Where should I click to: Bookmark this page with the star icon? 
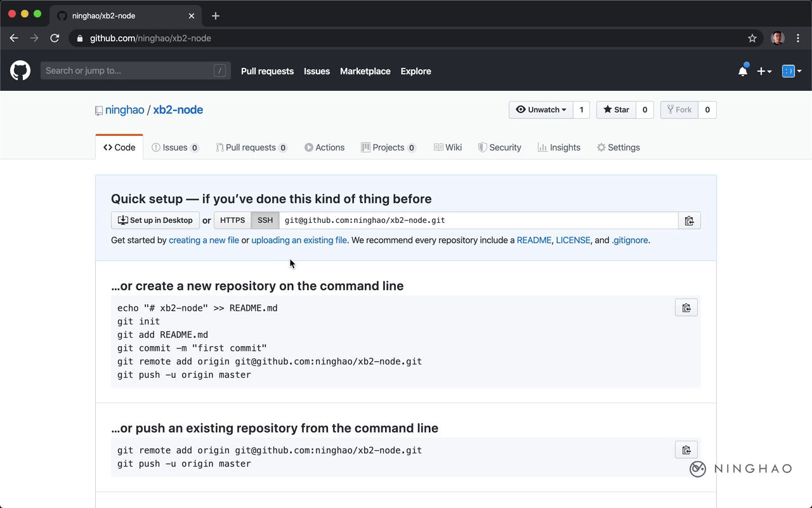tap(752, 38)
